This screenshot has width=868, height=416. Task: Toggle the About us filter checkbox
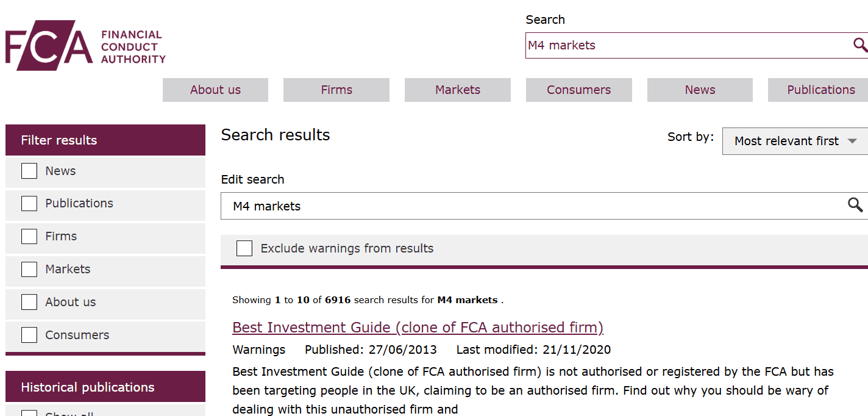[x=29, y=302]
